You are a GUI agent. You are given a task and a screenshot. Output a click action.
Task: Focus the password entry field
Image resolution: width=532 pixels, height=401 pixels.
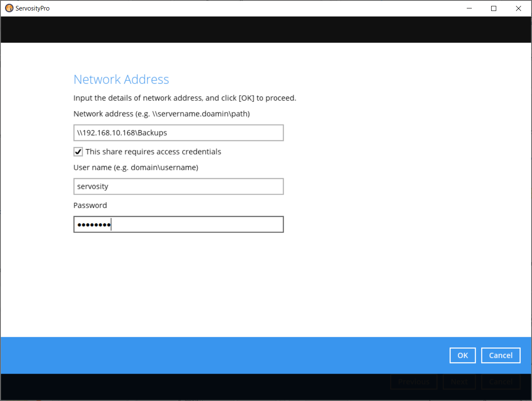178,224
